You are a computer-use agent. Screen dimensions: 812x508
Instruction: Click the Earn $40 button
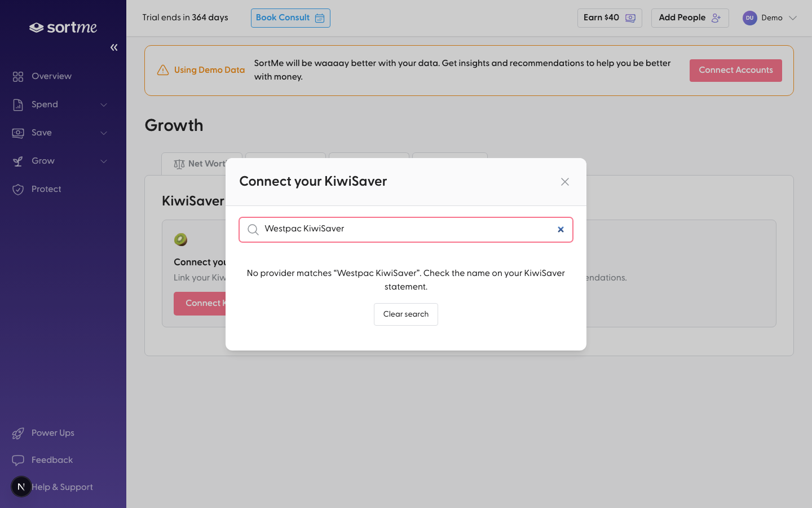610,18
